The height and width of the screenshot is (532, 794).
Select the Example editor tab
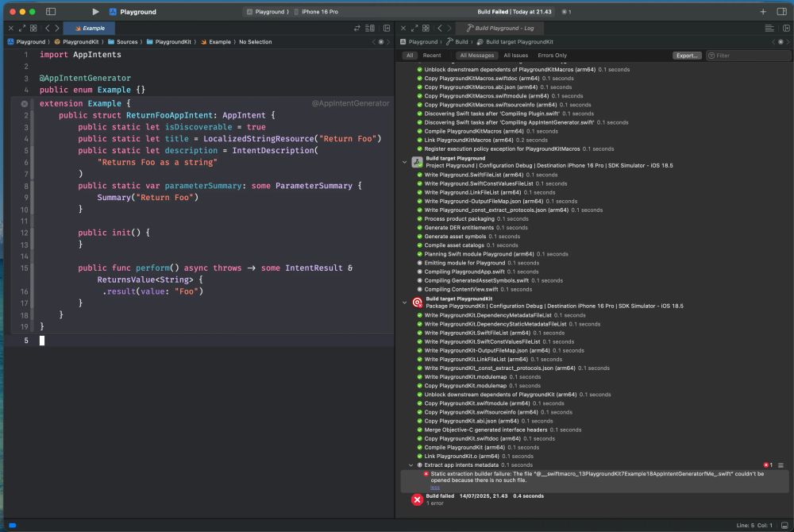point(90,29)
